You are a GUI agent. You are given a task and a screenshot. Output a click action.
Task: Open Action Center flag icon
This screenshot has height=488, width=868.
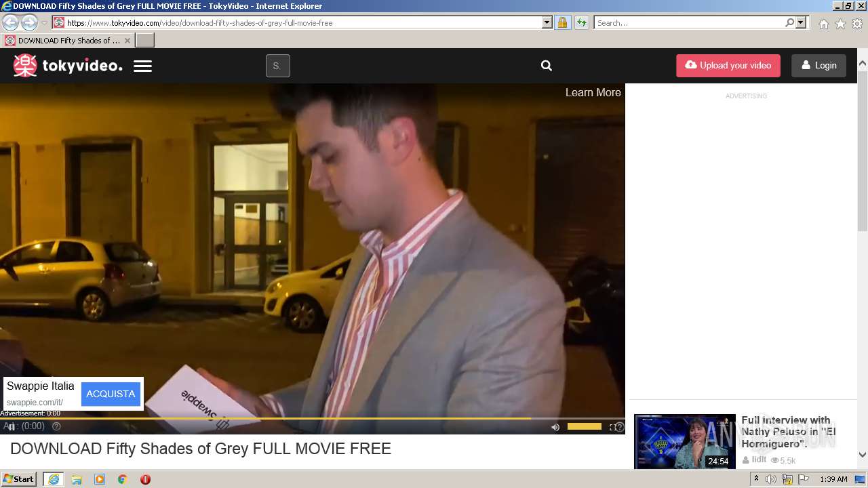click(804, 479)
